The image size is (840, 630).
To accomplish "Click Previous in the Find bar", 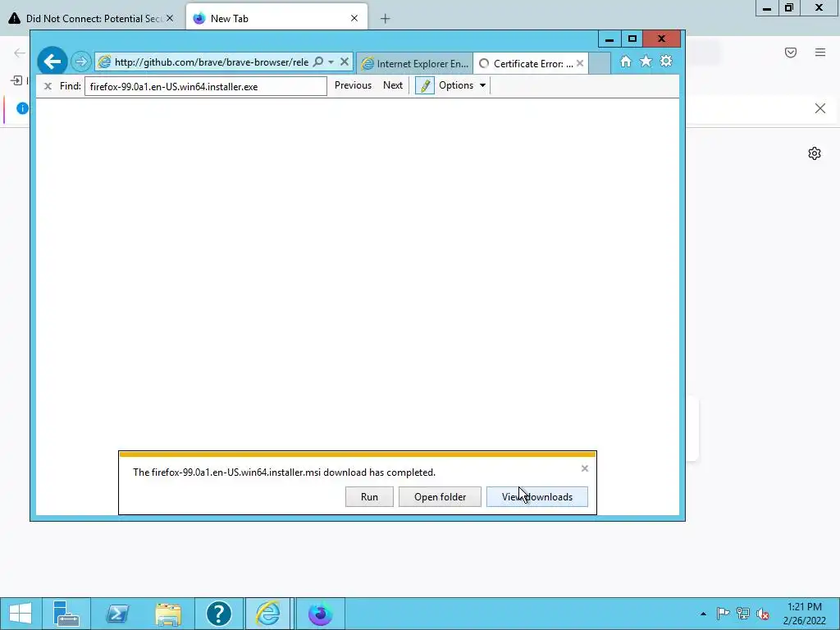I will point(353,85).
